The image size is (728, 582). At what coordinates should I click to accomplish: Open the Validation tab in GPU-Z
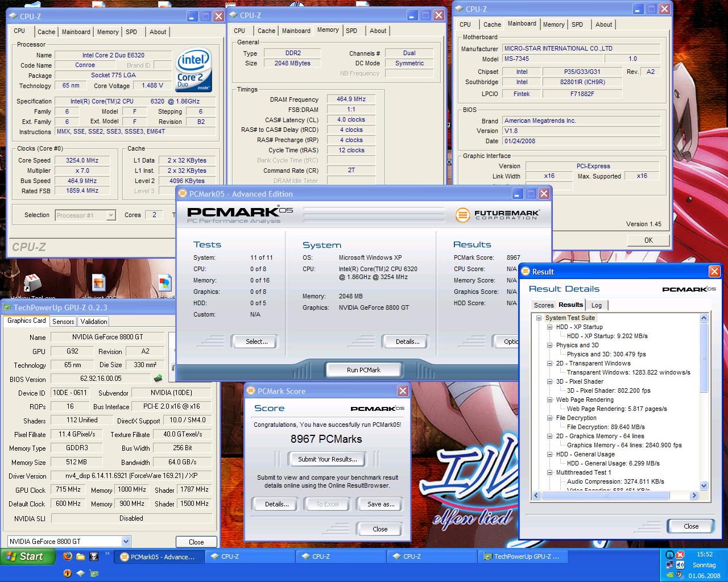click(x=94, y=321)
